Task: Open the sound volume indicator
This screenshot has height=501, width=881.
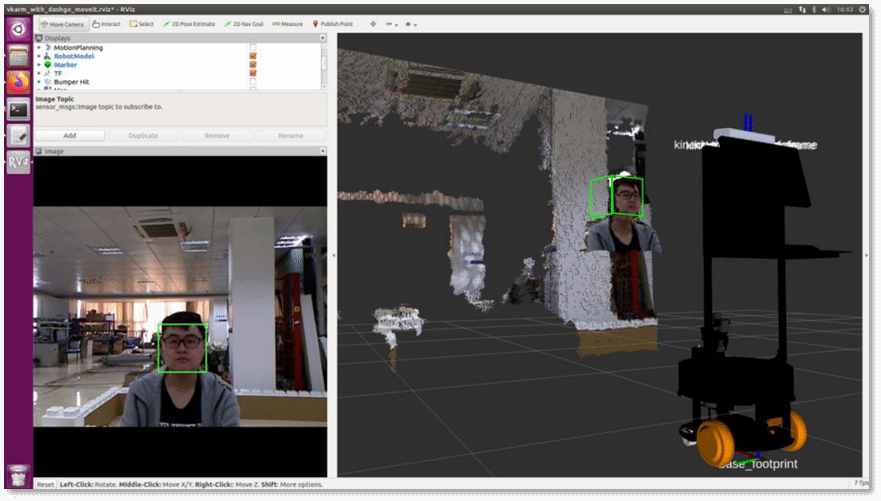Action: pyautogui.click(x=826, y=10)
